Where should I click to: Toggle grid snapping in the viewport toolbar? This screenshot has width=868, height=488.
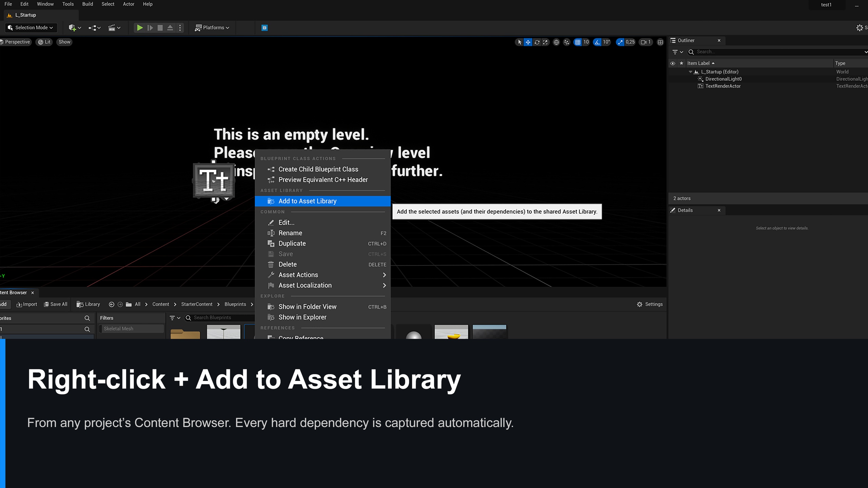pos(577,42)
